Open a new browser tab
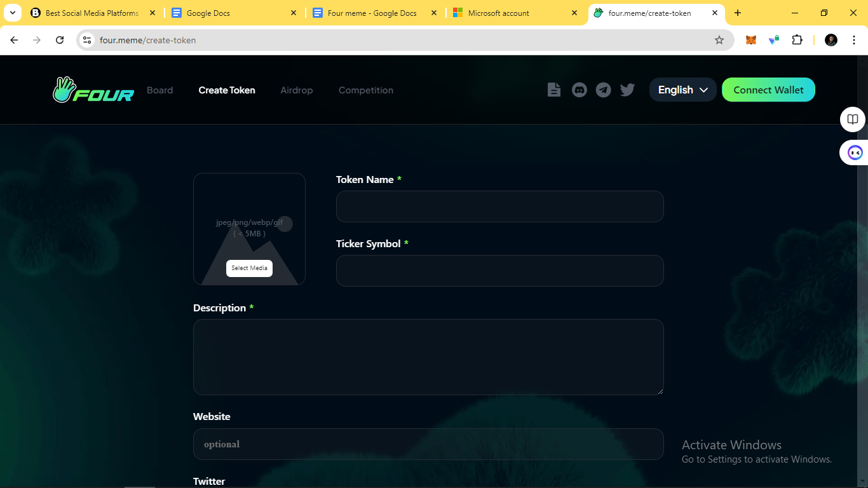The width and height of the screenshot is (868, 488). [738, 13]
